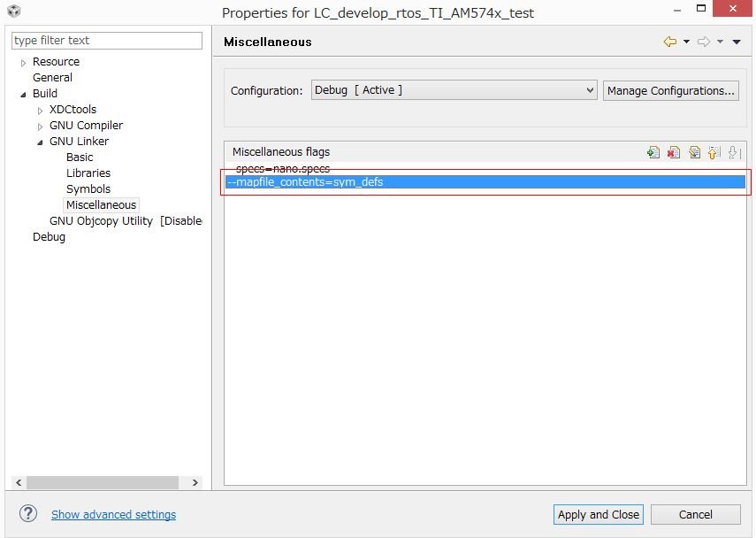Expand the Resource tree item
This screenshot has height=538, width=756.
pyautogui.click(x=23, y=61)
